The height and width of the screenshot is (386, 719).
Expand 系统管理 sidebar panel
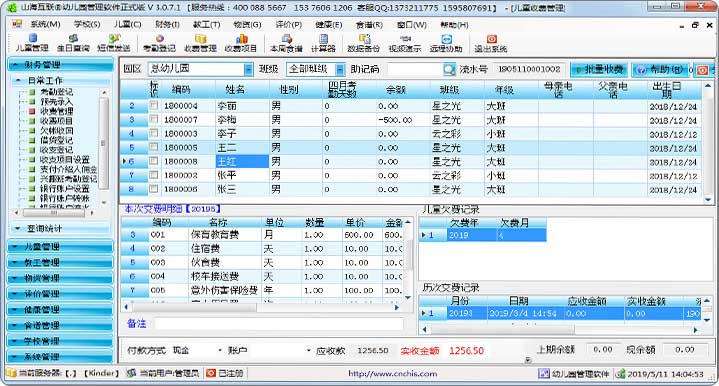pyautogui.click(x=61, y=356)
